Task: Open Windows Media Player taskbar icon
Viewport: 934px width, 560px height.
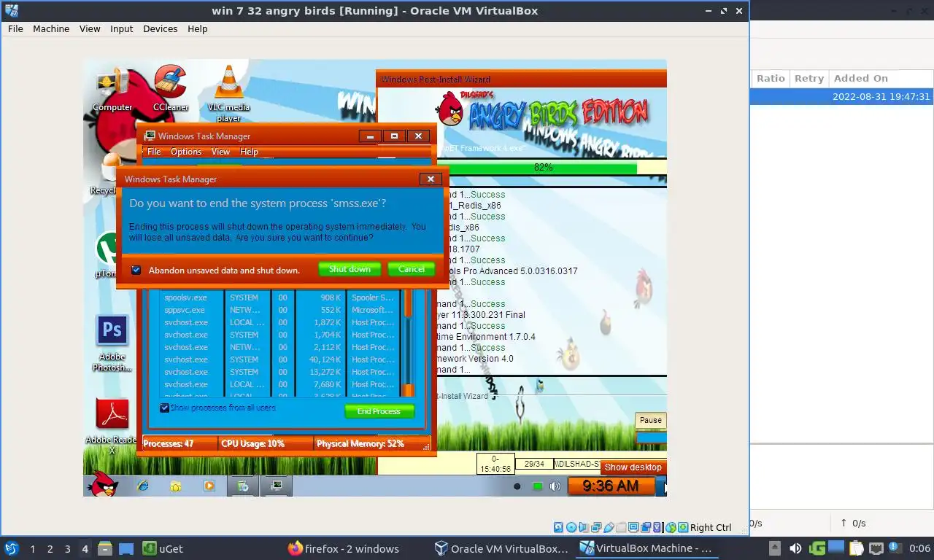Action: tap(209, 486)
